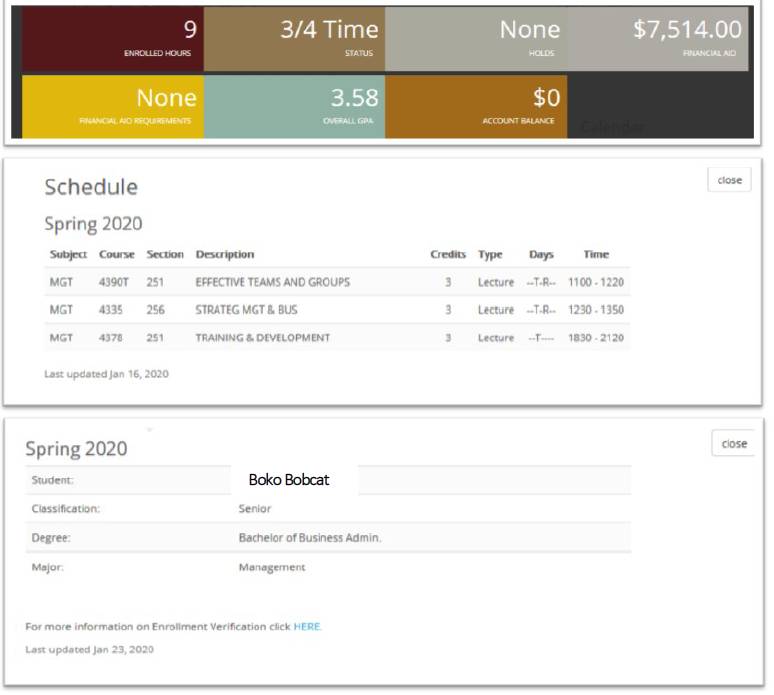This screenshot has width=774, height=695.
Task: Click the Bachelor of Business Admin. degree row
Action: point(310,538)
